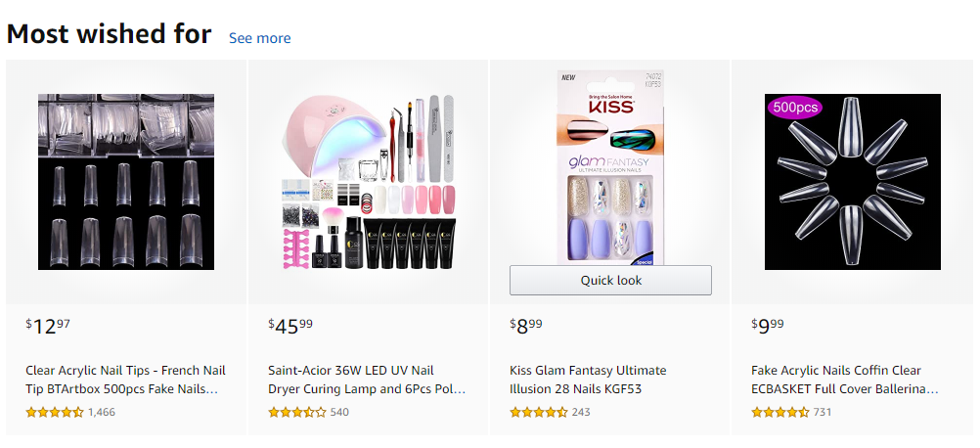
Task: Open the See more link
Action: (259, 38)
